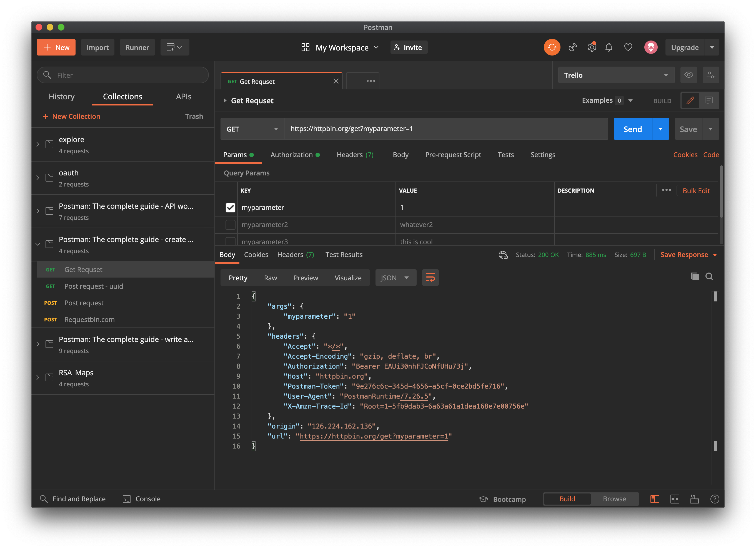The width and height of the screenshot is (756, 549).
Task: Click the Send button
Action: [632, 129]
